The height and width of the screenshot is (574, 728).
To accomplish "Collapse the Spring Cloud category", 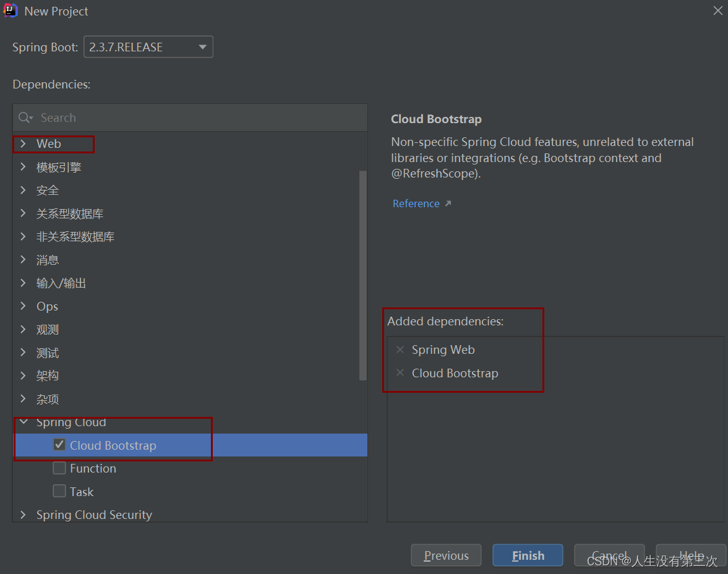I will [24, 422].
